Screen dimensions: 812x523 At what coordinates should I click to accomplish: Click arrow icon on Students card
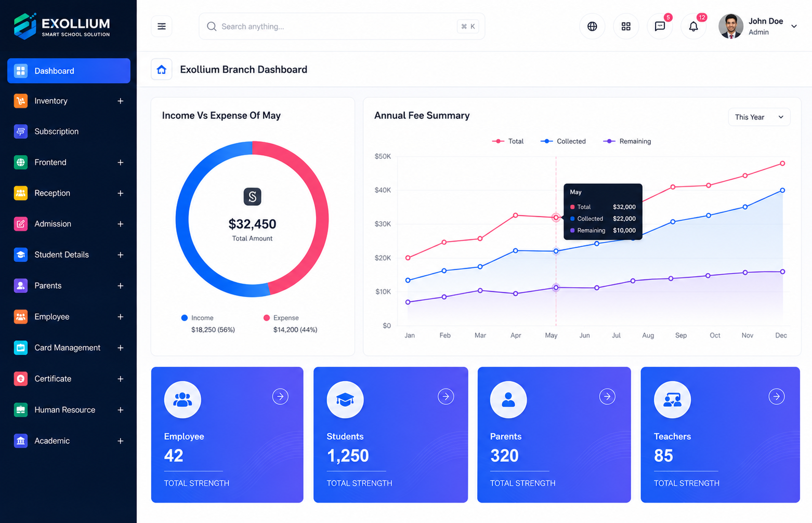click(x=446, y=397)
